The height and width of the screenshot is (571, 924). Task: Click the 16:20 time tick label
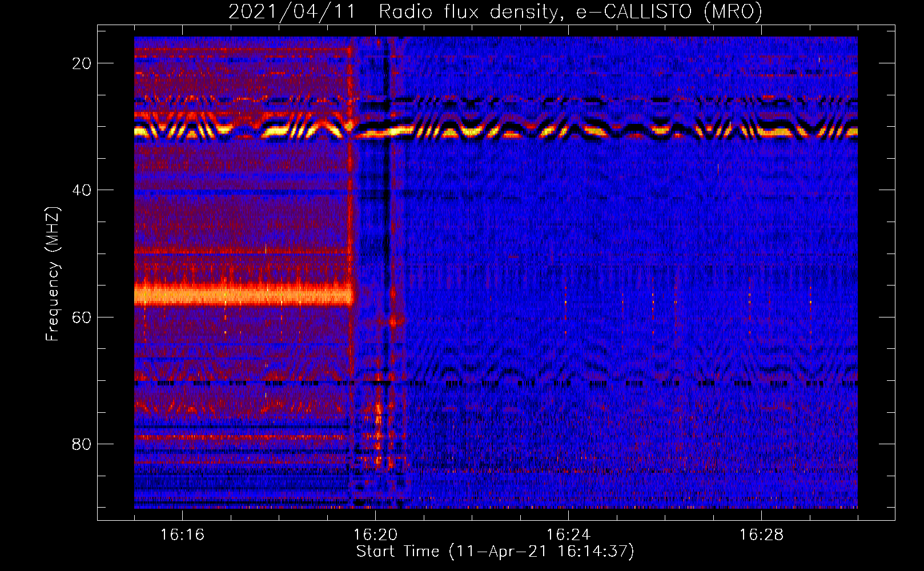375,535
